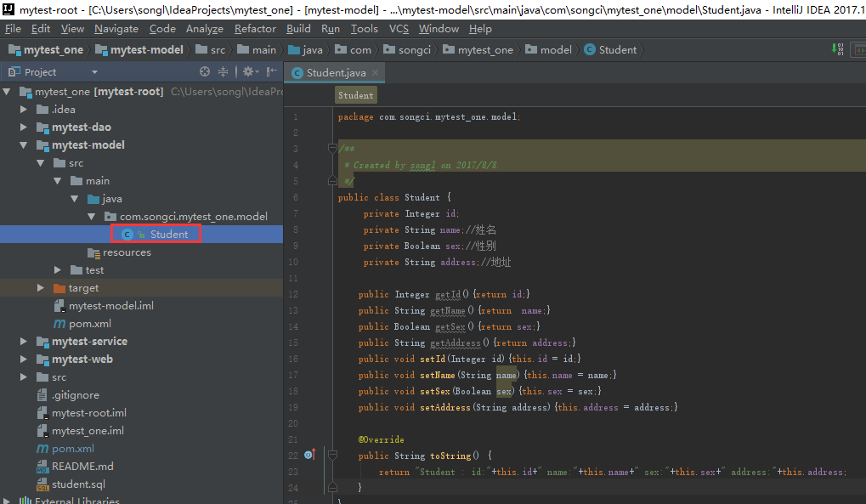
Task: Close the Student.java editor tab
Action: tap(376, 73)
